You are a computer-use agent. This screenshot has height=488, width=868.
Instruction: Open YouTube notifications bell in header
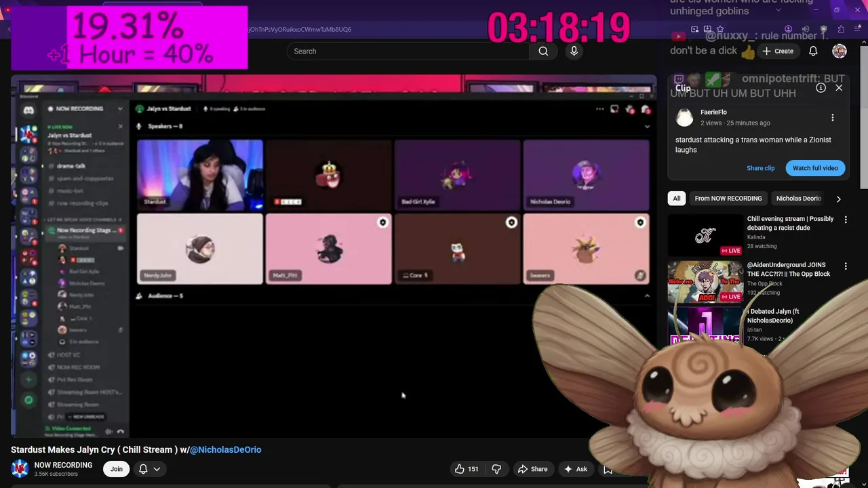(813, 51)
